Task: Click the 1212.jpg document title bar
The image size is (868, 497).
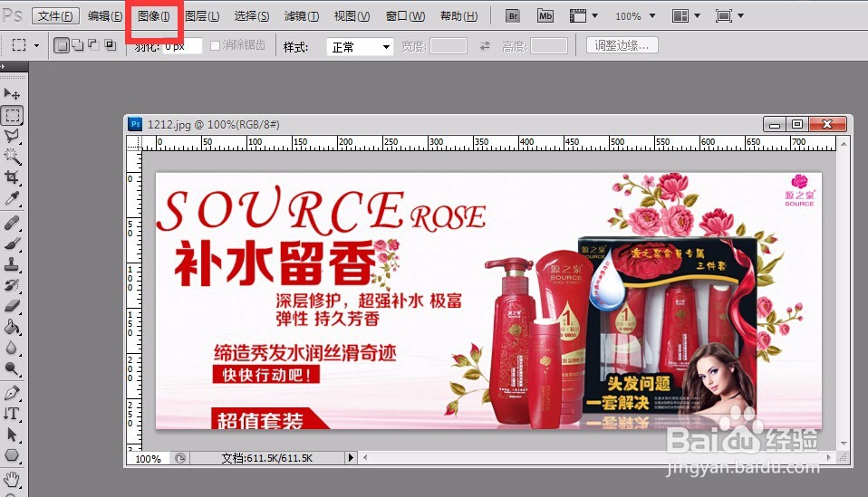Action: [443, 124]
